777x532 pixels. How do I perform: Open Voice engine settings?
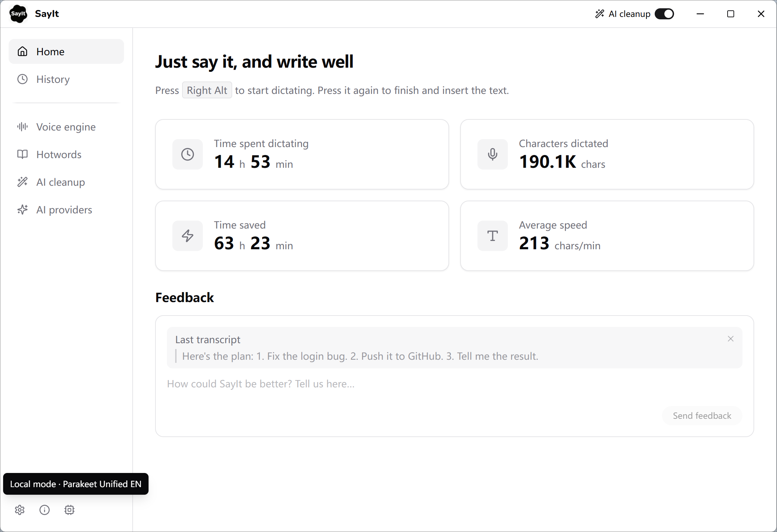coord(66,127)
